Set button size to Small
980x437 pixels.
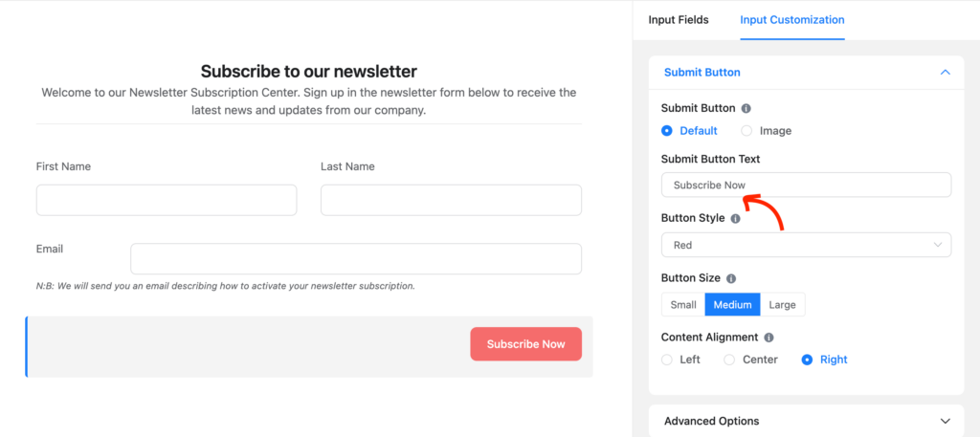pos(683,305)
